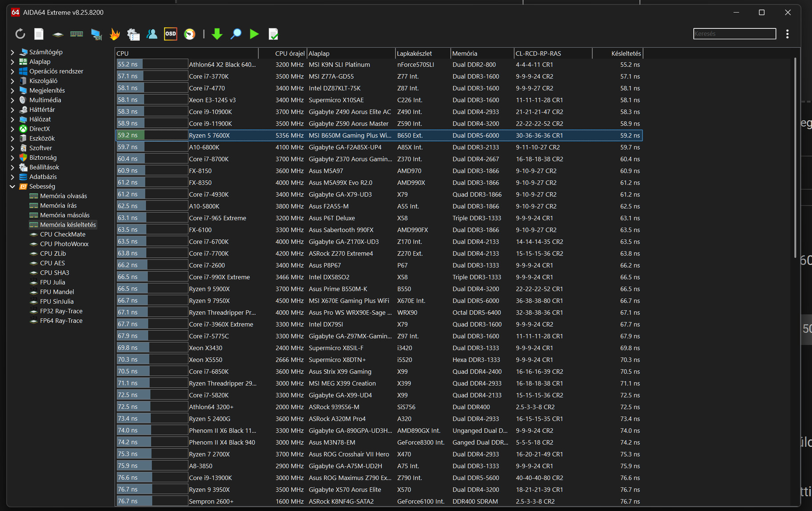Open the OSD panel toolbar icon
Viewport: 812px width, 511px height.
pyautogui.click(x=170, y=34)
